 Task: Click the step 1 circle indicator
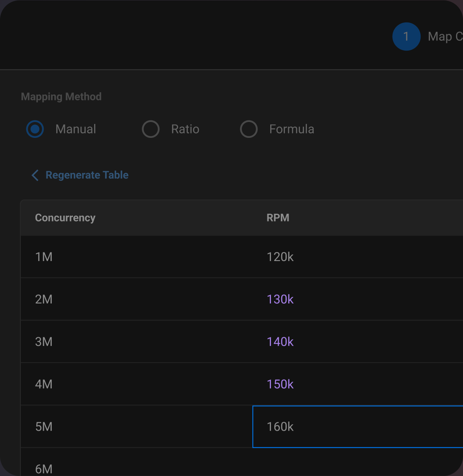tap(406, 36)
